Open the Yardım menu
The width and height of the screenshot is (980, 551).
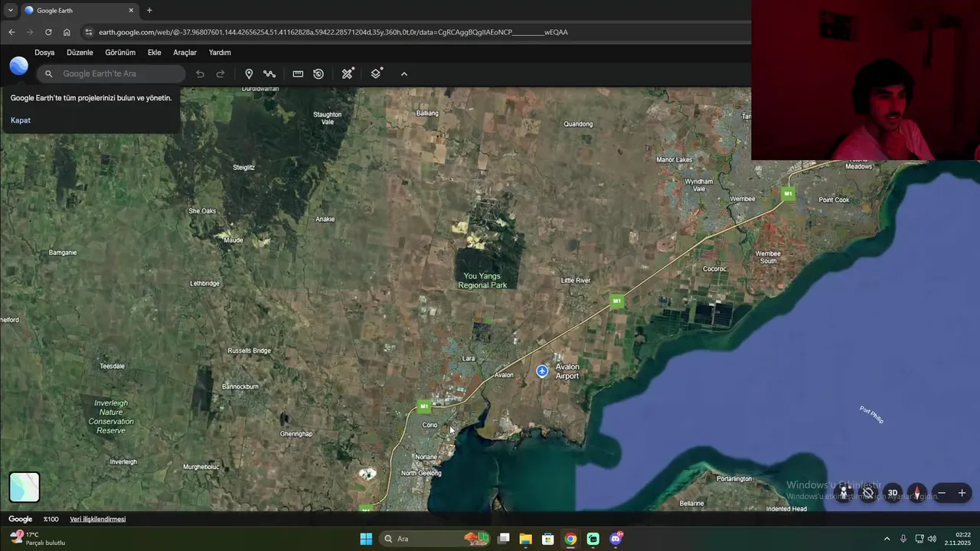[220, 53]
